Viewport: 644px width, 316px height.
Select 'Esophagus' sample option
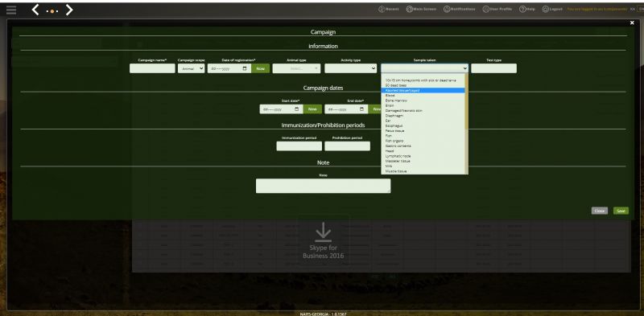click(423, 125)
